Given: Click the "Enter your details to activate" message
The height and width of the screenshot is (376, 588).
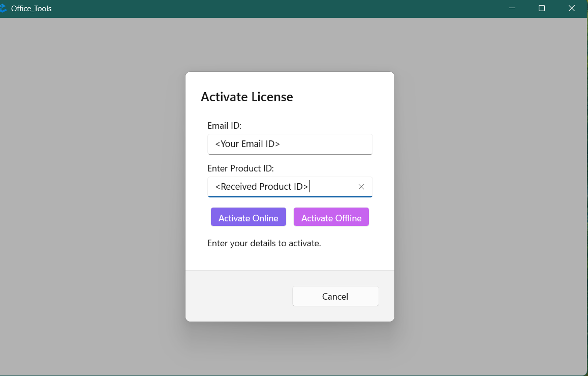Looking at the screenshot, I should (264, 243).
